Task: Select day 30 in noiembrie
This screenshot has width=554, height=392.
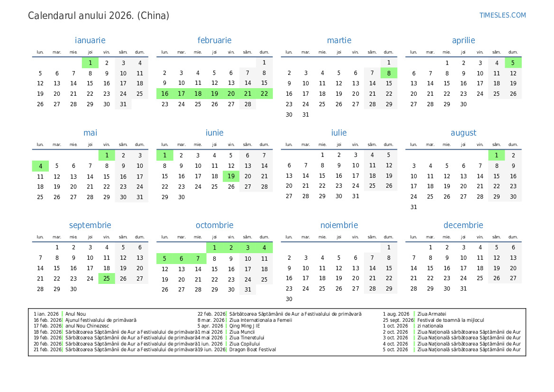Action: pyautogui.click(x=289, y=299)
